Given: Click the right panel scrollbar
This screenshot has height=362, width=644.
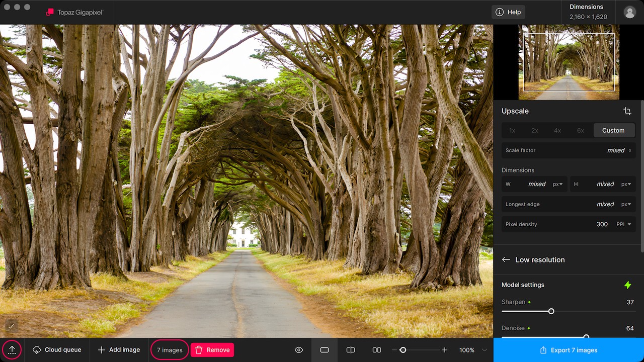Looking at the screenshot, I should [x=642, y=176].
